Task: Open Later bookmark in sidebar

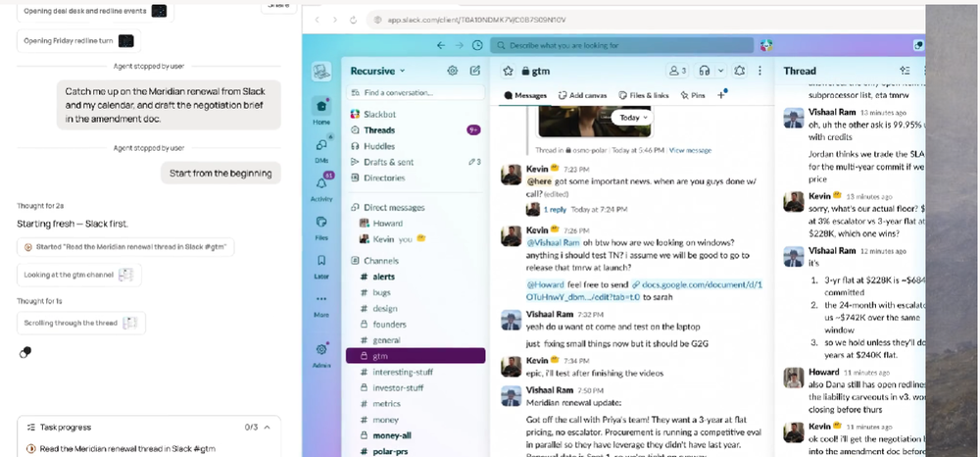Action: coord(321,265)
